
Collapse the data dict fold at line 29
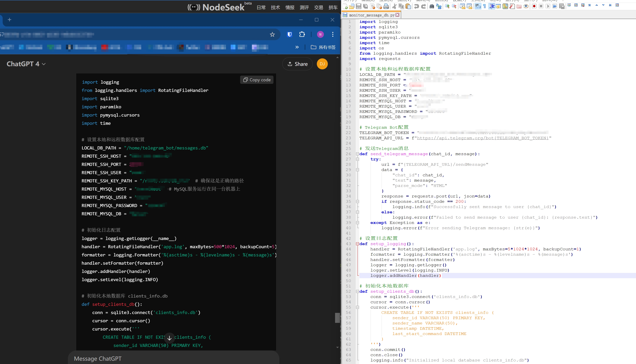(x=357, y=170)
